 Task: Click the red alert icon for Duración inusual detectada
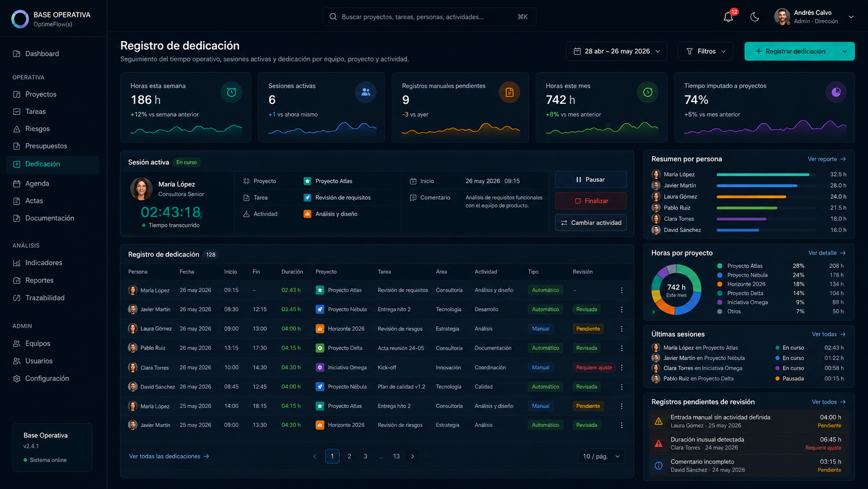pos(658,443)
